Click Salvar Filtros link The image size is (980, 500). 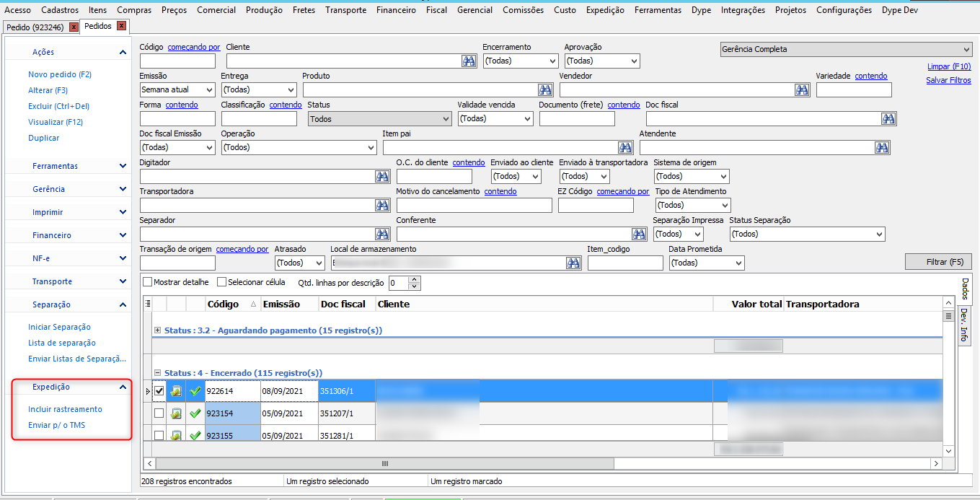948,81
